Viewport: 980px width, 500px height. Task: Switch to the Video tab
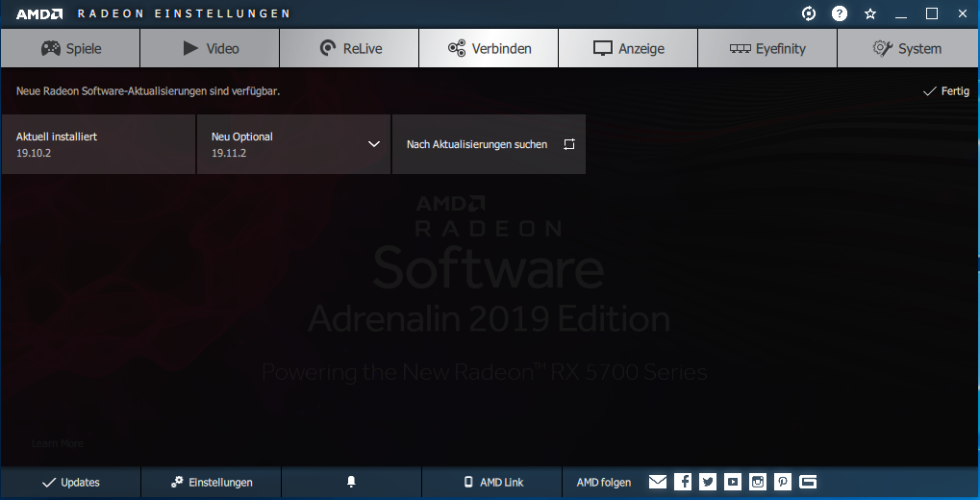coord(210,48)
